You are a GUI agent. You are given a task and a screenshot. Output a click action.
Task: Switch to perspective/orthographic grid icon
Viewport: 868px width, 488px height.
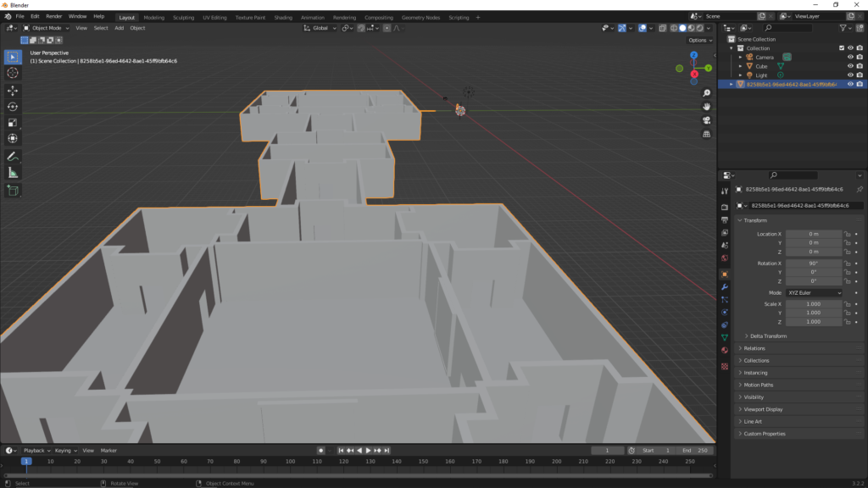(707, 133)
